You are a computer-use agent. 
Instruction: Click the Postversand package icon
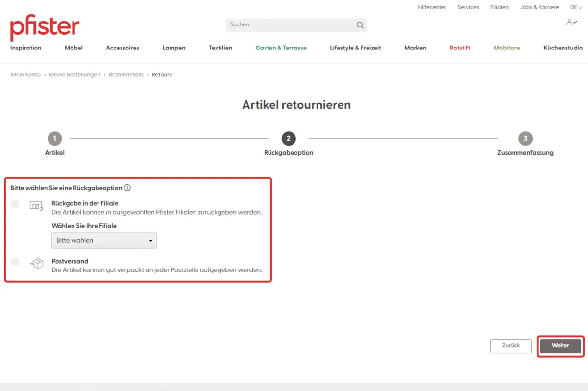point(36,264)
